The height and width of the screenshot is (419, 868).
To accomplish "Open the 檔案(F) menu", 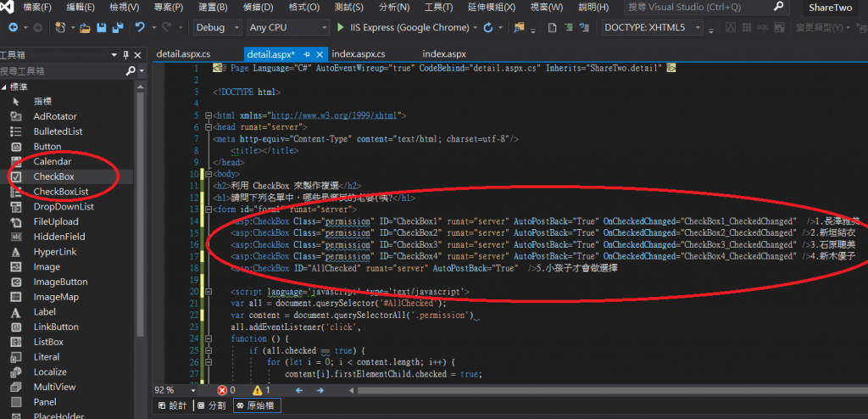I will (37, 7).
